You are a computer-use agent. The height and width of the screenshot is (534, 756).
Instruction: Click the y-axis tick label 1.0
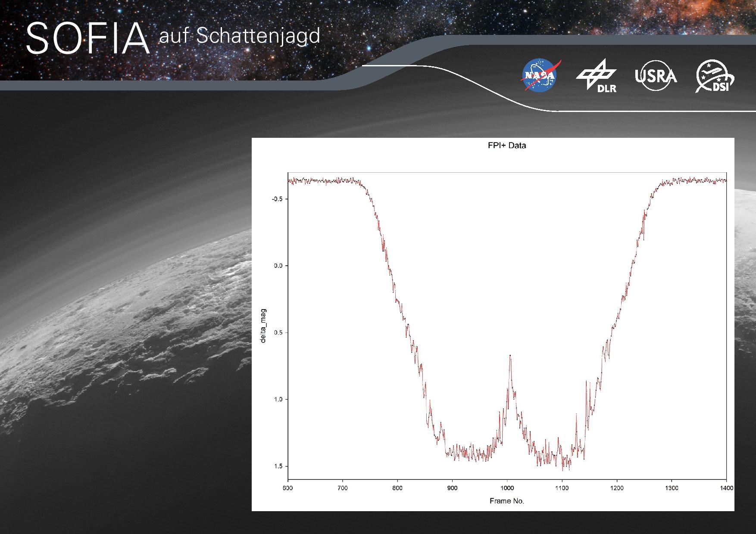278,399
